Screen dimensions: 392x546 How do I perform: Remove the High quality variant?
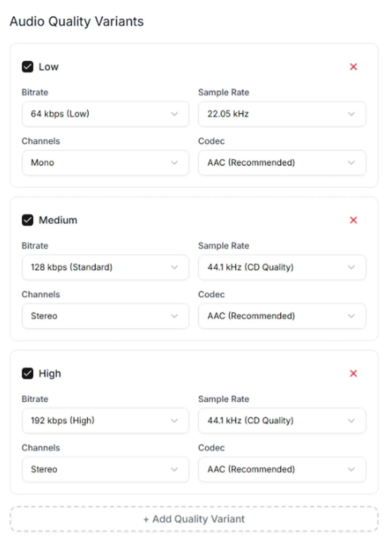[353, 373]
